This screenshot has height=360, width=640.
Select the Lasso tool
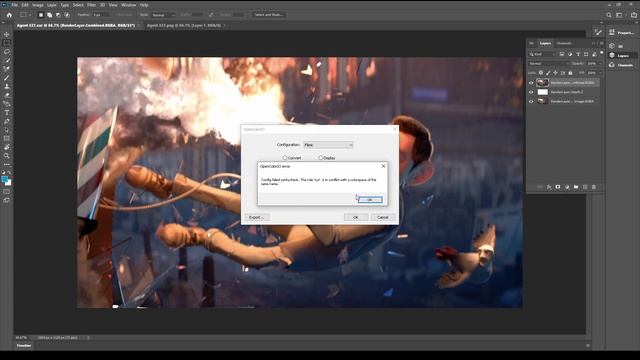coord(7,52)
